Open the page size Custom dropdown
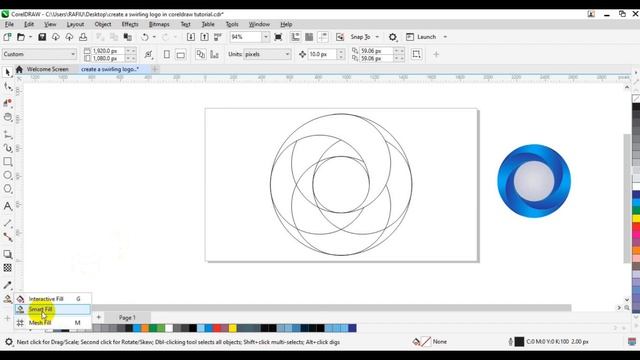This screenshot has height=360, width=640. (x=39, y=54)
